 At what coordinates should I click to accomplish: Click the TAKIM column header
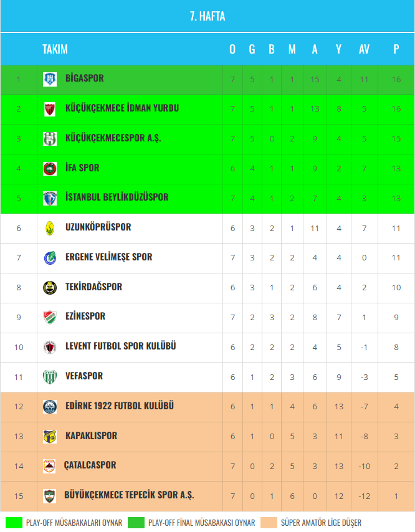pos(55,49)
